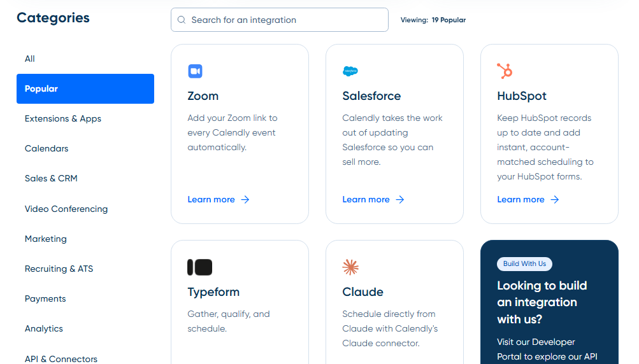Click the HubSpot sprocket logo icon
The width and height of the screenshot is (639, 364).
coord(505,71)
